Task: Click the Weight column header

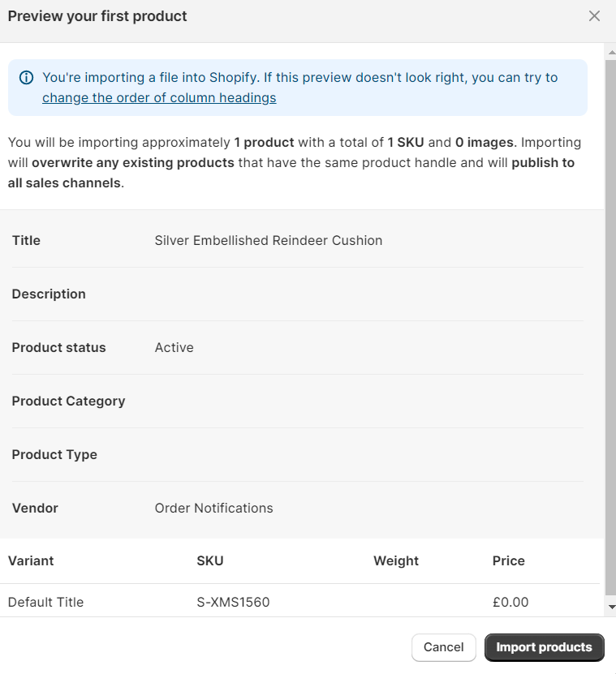Action: tap(396, 560)
